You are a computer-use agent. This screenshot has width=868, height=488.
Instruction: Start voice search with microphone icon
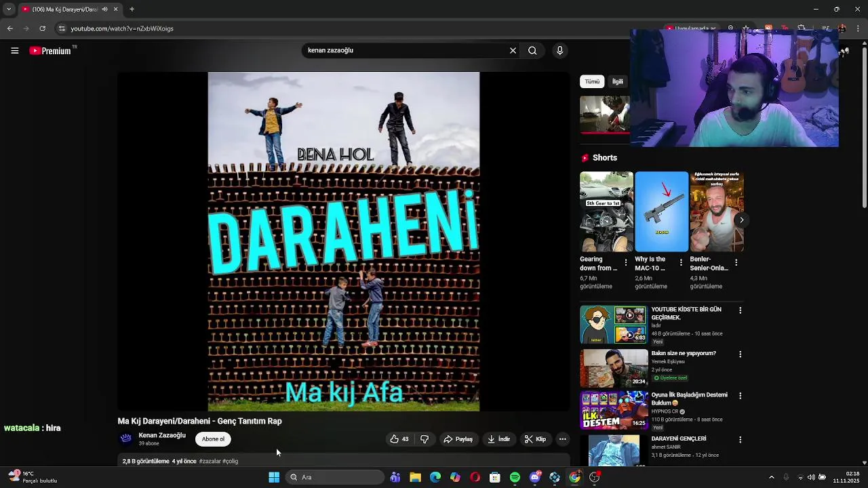click(559, 50)
